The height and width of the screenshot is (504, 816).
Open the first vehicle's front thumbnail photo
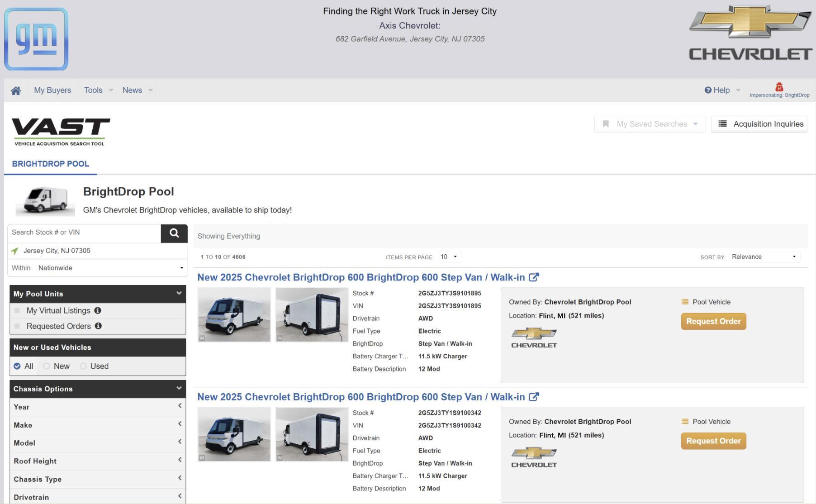[x=234, y=314]
